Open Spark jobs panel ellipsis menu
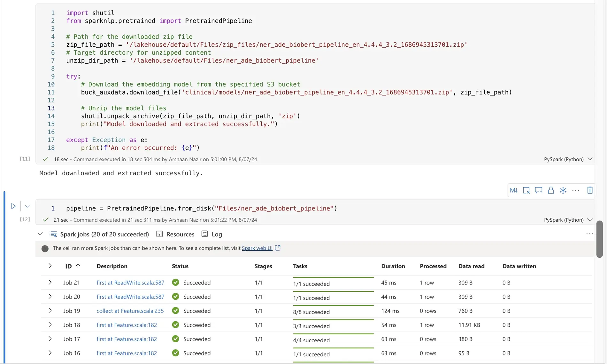607x364 pixels. coord(590,234)
